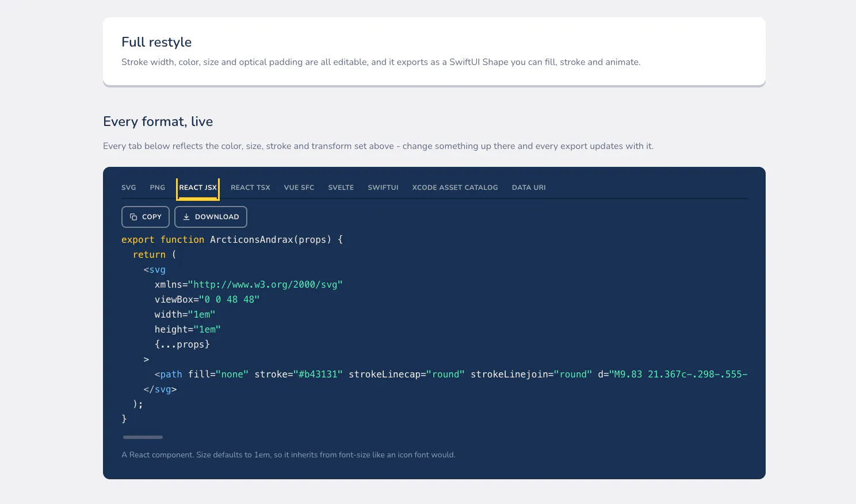Select the Svelte tab
This screenshot has width=856, height=504.
[341, 188]
